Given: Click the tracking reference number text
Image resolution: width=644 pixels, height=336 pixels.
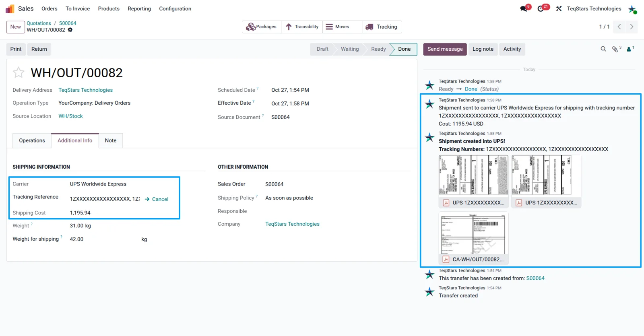Looking at the screenshot, I should click(x=105, y=199).
